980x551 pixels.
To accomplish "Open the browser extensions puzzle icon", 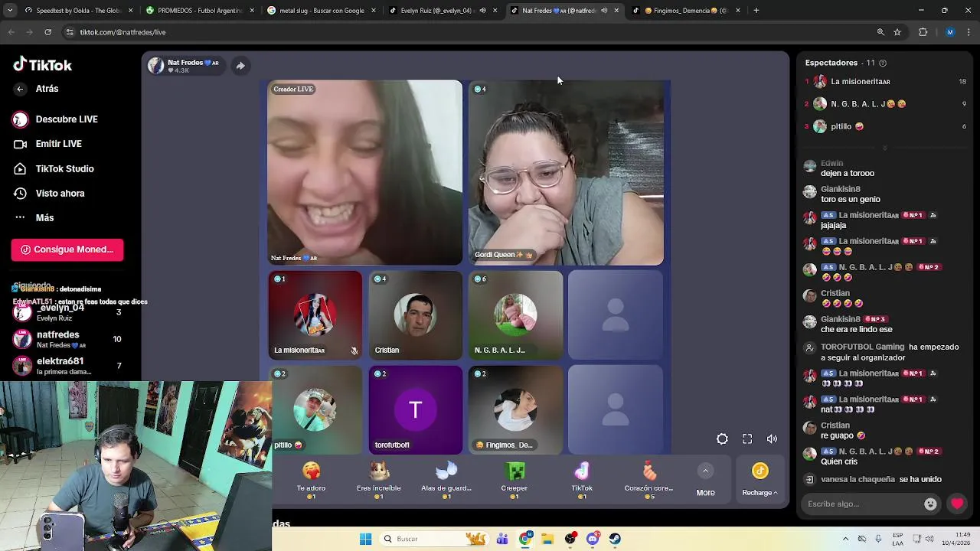I will 923,32.
